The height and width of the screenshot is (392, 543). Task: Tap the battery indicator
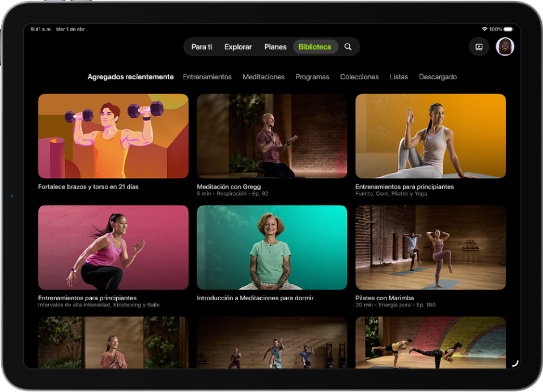click(508, 29)
